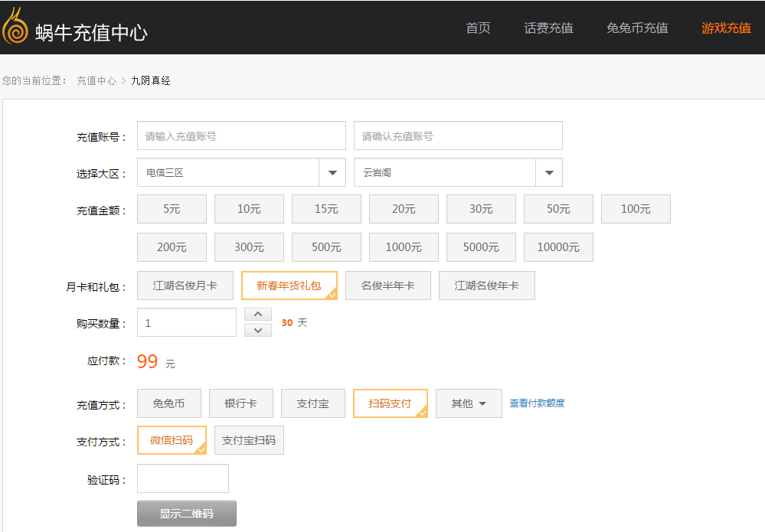Image resolution: width=765 pixels, height=532 pixels.
Task: Decrease purchase quantity with down arrow
Action: click(258, 330)
